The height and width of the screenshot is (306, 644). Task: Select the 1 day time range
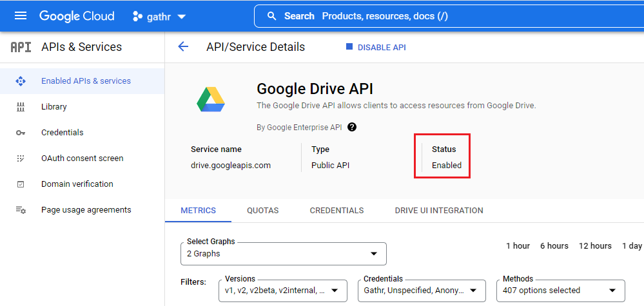[632, 245]
